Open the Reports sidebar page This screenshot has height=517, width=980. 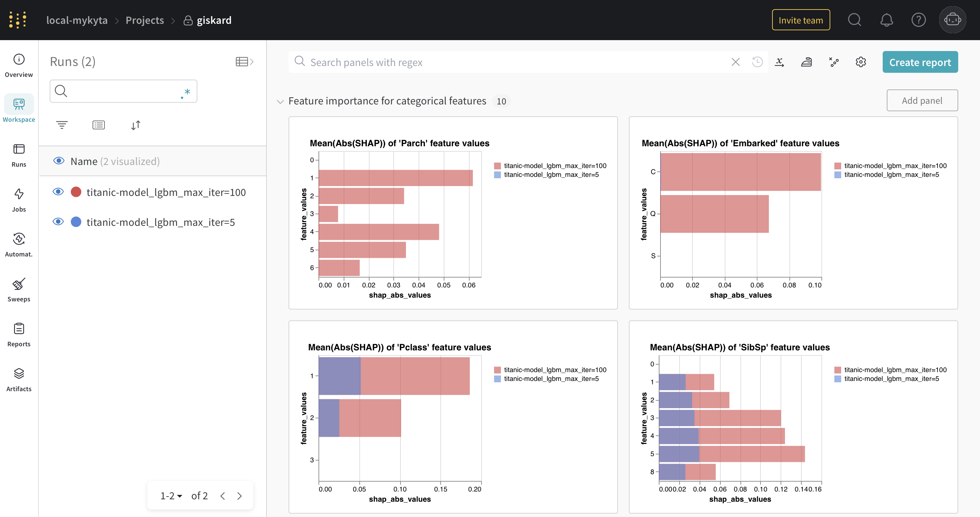click(x=19, y=335)
